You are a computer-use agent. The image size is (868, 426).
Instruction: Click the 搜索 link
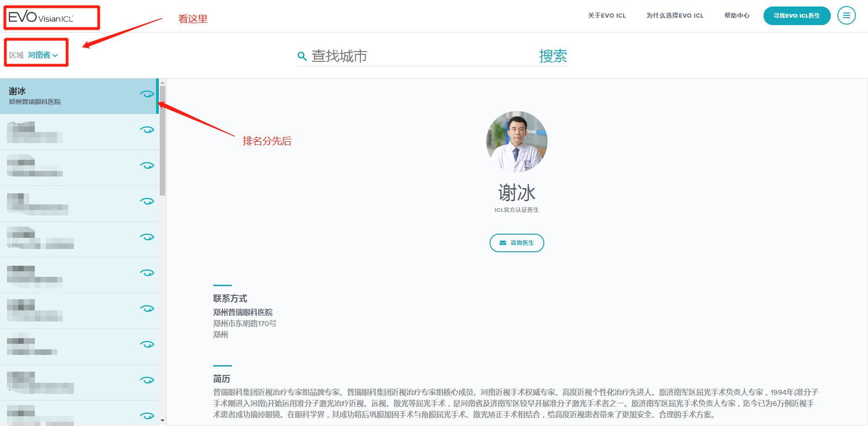(x=553, y=56)
